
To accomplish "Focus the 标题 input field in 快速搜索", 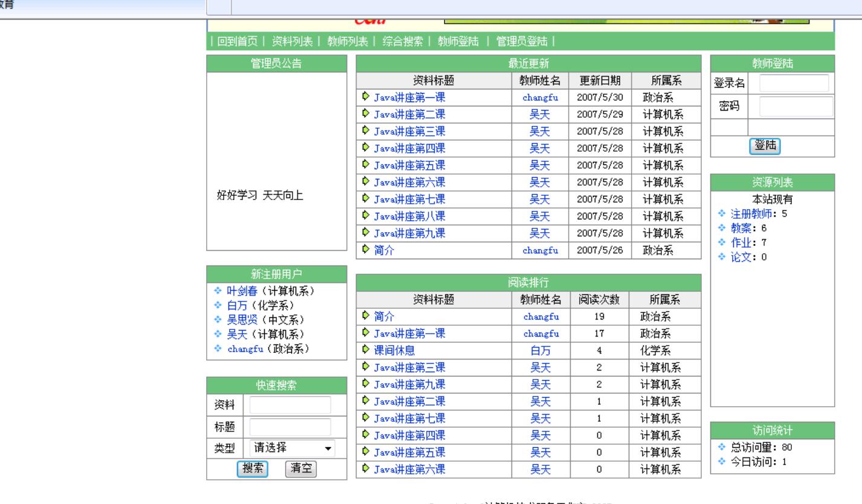I will (290, 427).
